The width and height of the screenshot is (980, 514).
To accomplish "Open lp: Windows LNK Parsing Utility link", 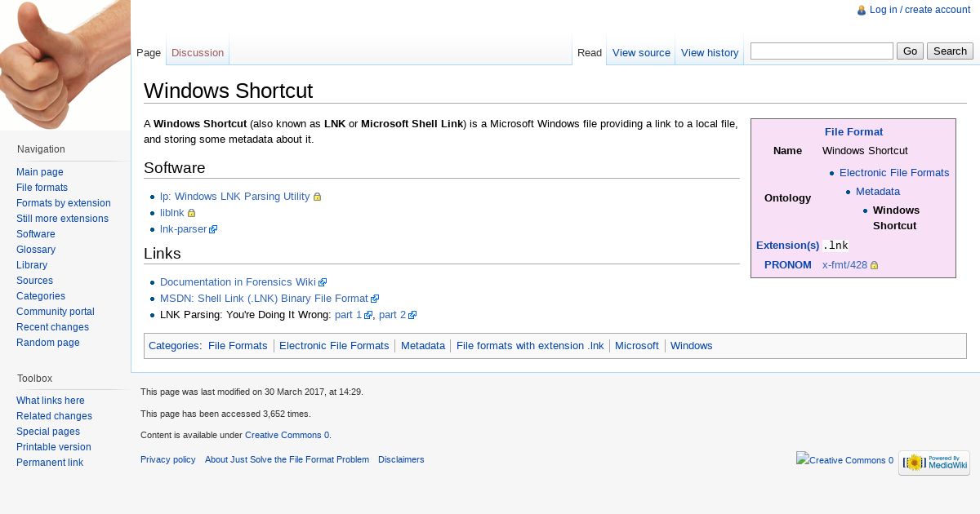I will tap(235, 197).
